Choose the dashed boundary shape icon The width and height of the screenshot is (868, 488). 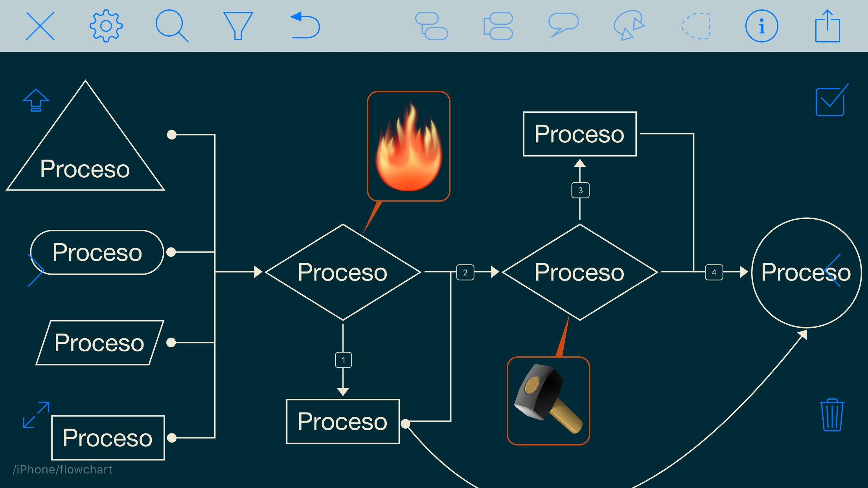click(696, 26)
